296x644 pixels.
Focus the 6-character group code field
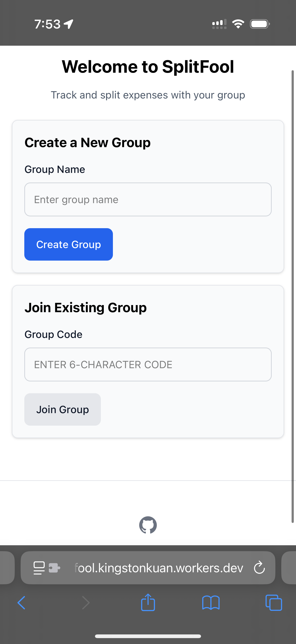[148, 364]
